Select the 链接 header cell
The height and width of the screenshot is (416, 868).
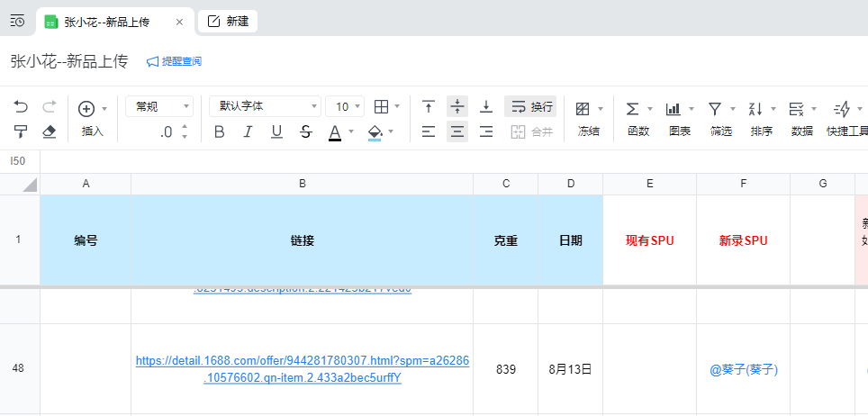point(302,240)
